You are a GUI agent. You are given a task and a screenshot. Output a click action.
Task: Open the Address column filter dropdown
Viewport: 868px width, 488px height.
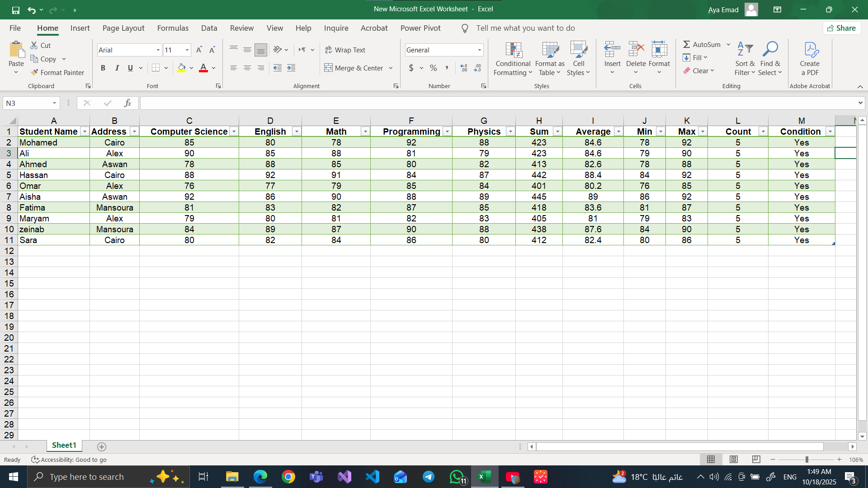click(134, 131)
